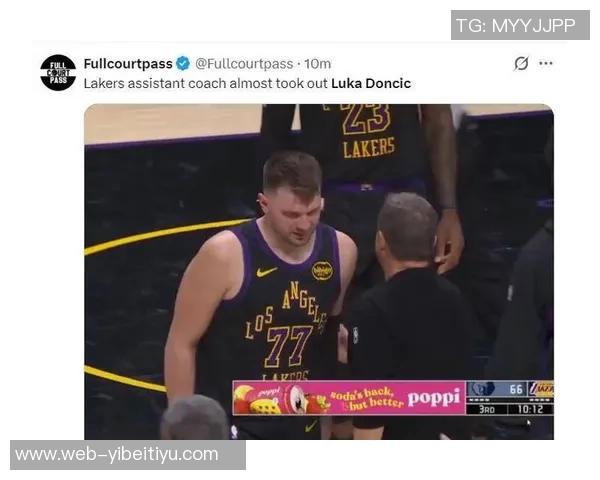Click the Grok explain post icon
The height and width of the screenshot is (480, 600).
coord(521,64)
